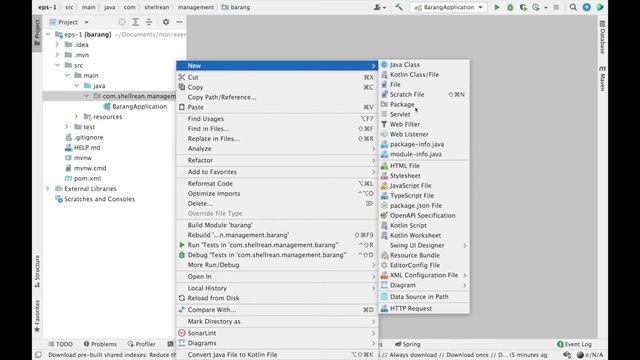The height and width of the screenshot is (360, 640).
Task: Collapse the eps-1 [barang] root node
Action: 48,35
